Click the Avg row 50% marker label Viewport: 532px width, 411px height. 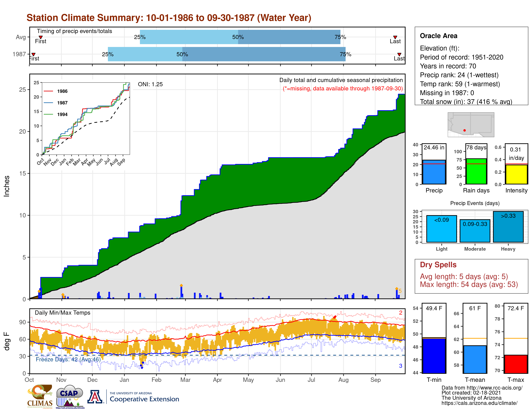tap(238, 37)
